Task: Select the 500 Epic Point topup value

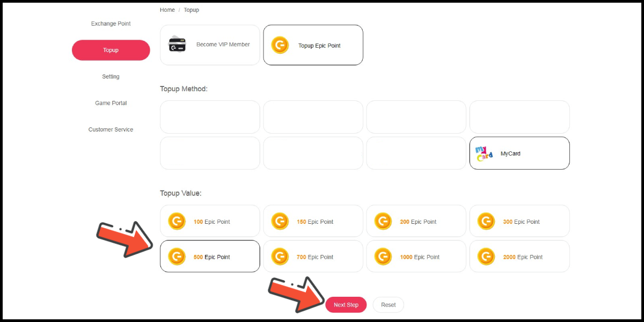Action: [210, 257]
